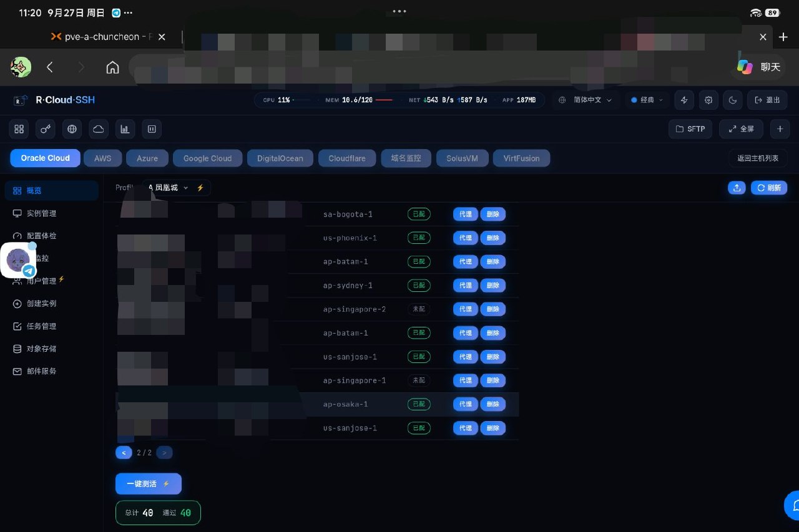Open the Copilot 聊天 chat button

pos(759,67)
